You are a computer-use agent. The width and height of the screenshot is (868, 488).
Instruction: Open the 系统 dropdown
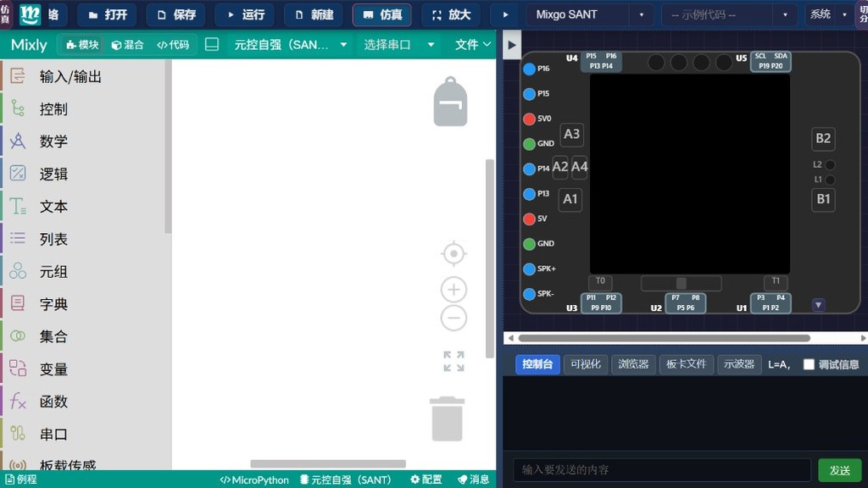coord(828,15)
